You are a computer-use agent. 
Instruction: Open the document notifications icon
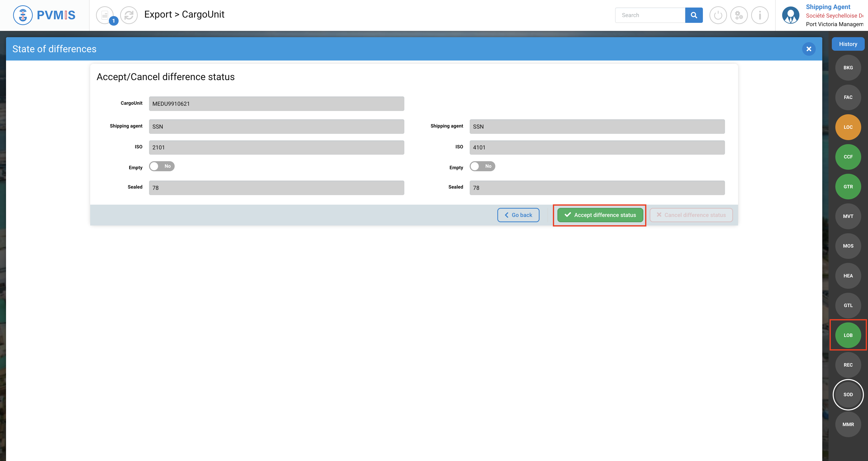[x=105, y=15]
